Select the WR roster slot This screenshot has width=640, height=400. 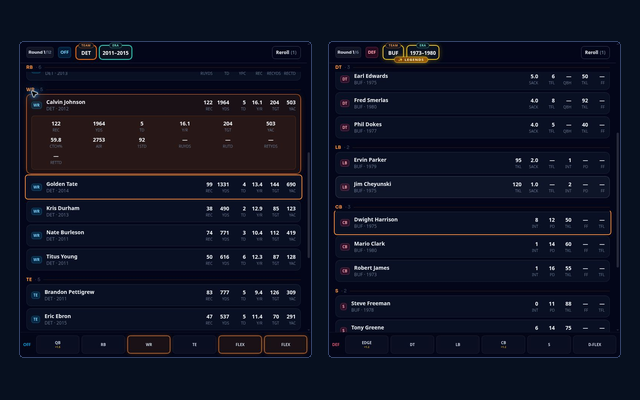tap(149, 344)
